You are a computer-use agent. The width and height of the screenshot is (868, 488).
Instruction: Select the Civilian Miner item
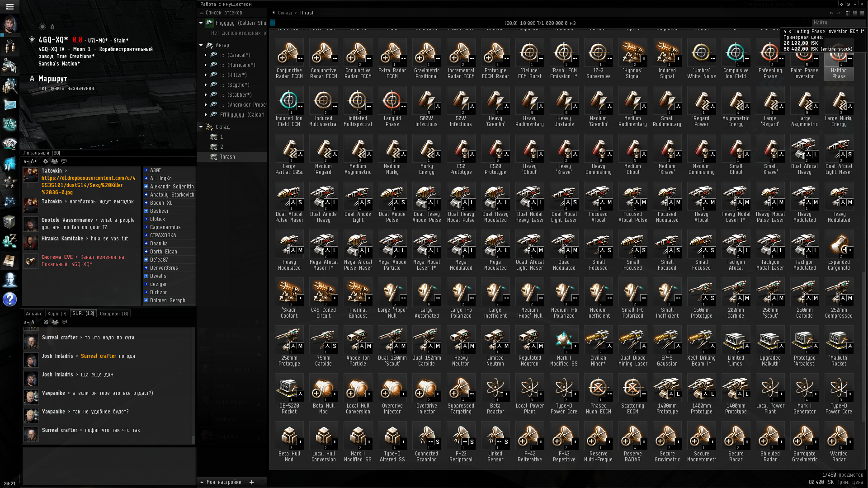[598, 346]
